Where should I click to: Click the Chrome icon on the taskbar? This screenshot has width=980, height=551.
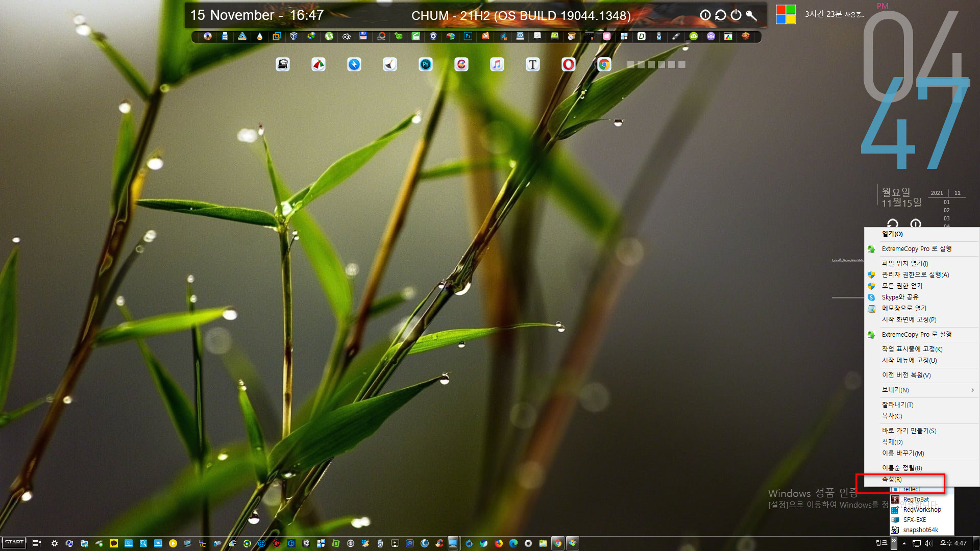pos(558,543)
